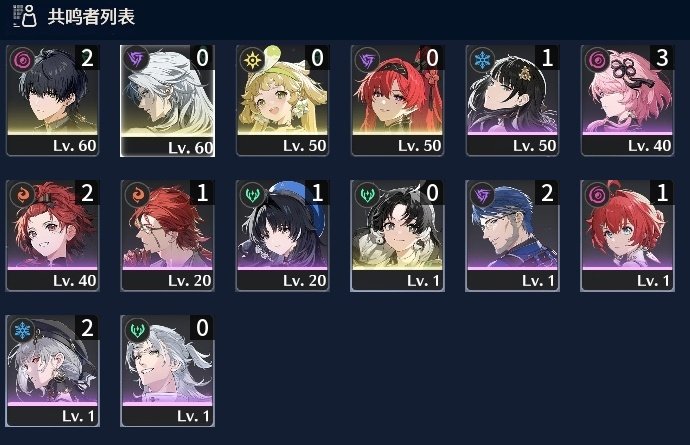The height and width of the screenshot is (445, 690).
Task: Click the sun element icon on blonde character
Action: pos(253,60)
